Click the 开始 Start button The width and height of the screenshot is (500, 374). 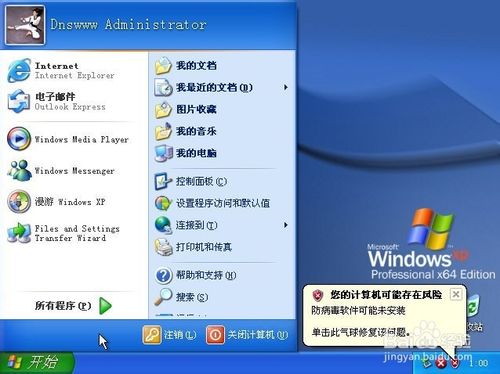click(x=37, y=362)
